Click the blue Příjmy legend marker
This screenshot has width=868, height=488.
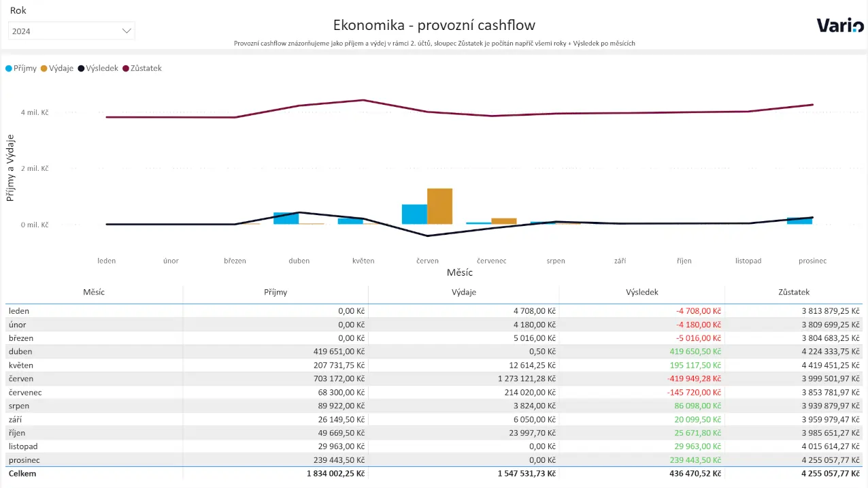coord(9,68)
